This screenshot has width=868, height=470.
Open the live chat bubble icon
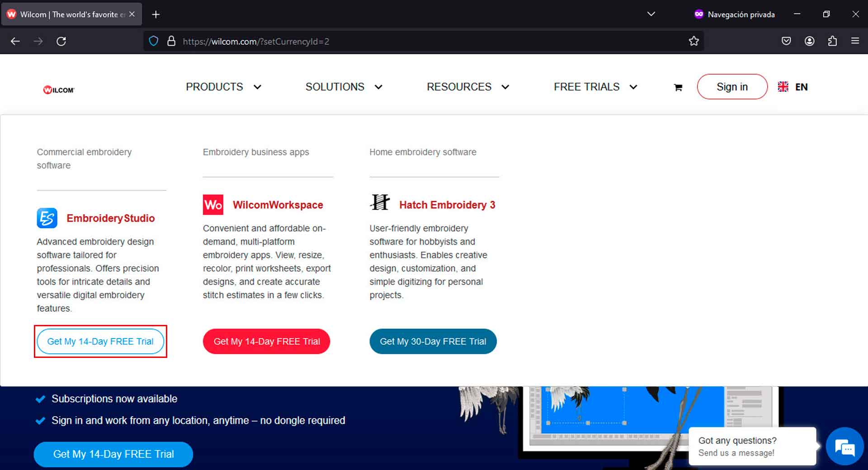tap(844, 446)
